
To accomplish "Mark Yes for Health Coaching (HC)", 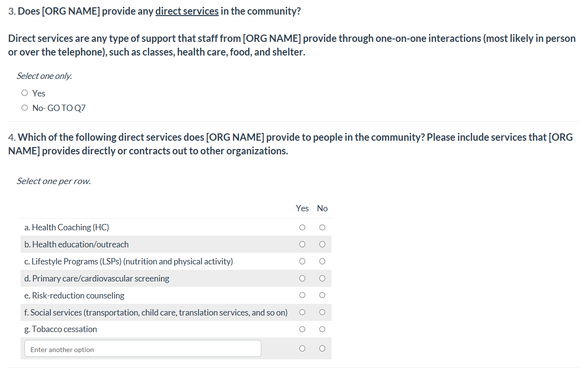I will coord(302,227).
